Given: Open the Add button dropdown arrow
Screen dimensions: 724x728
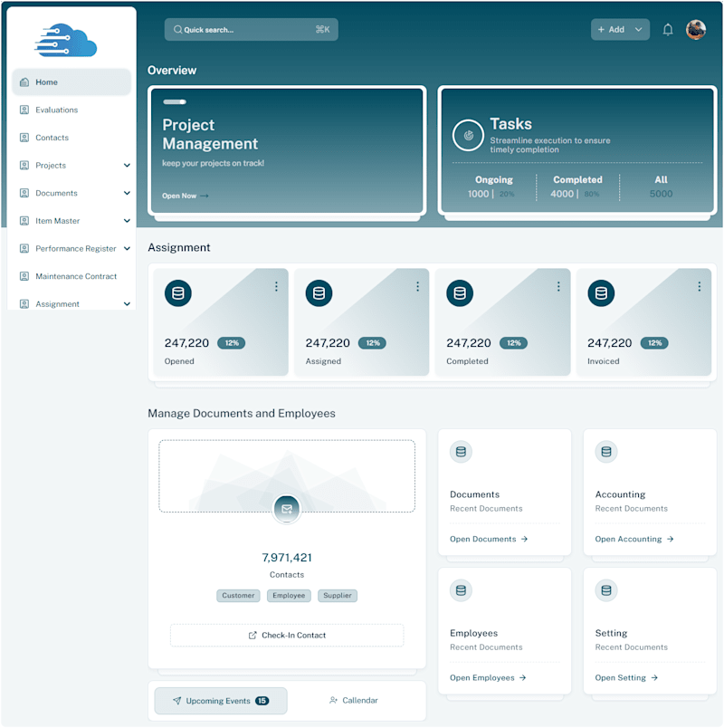Looking at the screenshot, I should pyautogui.click(x=639, y=30).
